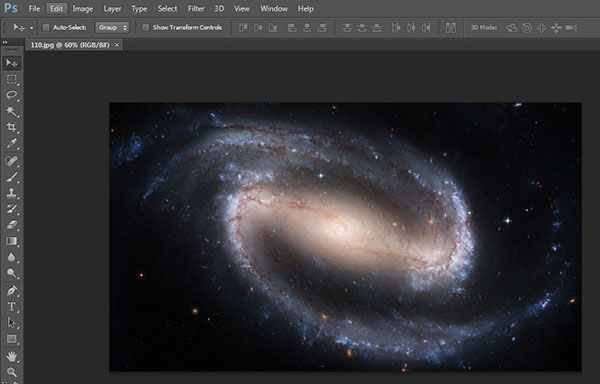Screen dimensions: 600x384
Task: Choose the Healing Brush tool
Action: (11, 161)
